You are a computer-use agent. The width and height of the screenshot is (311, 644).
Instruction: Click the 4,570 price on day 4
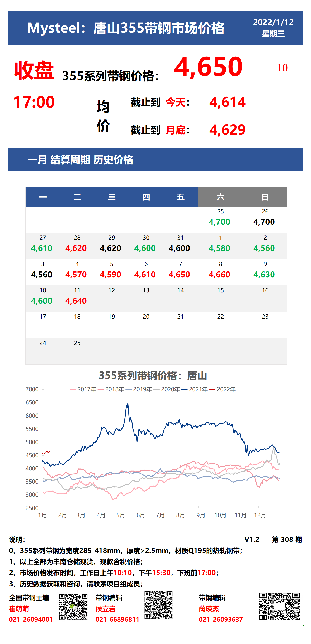(76, 275)
